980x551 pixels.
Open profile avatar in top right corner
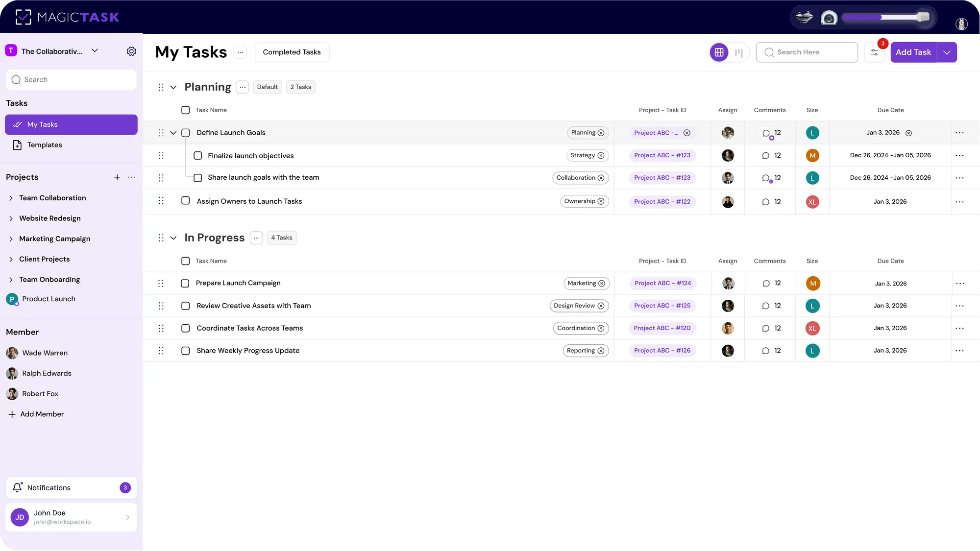click(961, 24)
